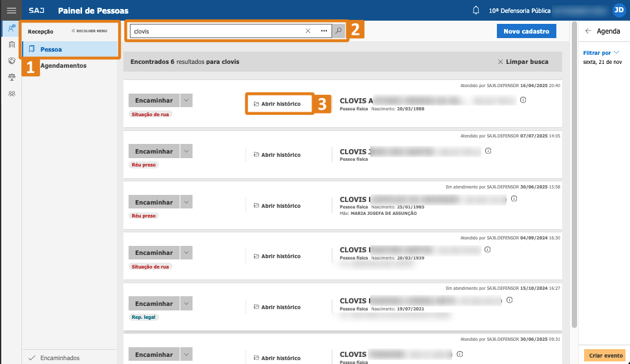The width and height of the screenshot is (630, 364).
Task: Open the JD user avatar menu
Action: coord(618,10)
